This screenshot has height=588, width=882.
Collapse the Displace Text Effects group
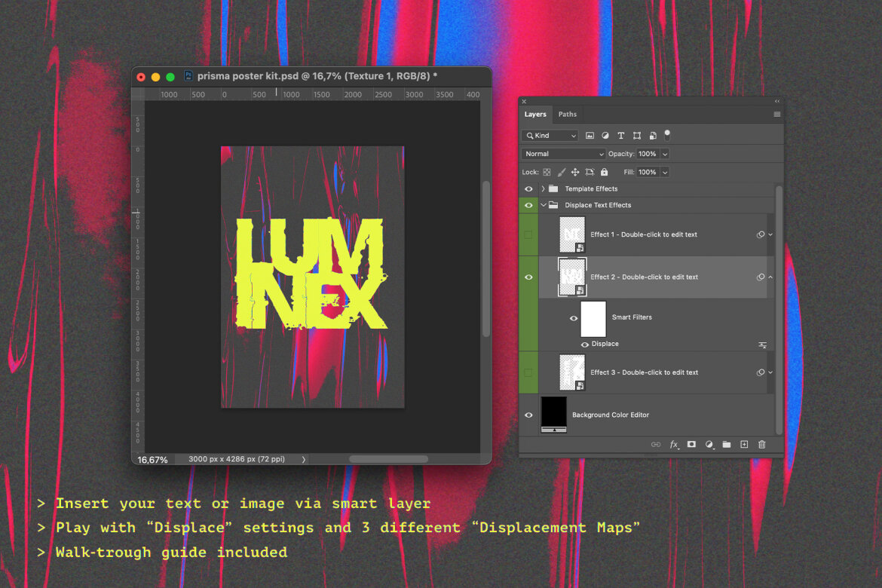pos(544,204)
